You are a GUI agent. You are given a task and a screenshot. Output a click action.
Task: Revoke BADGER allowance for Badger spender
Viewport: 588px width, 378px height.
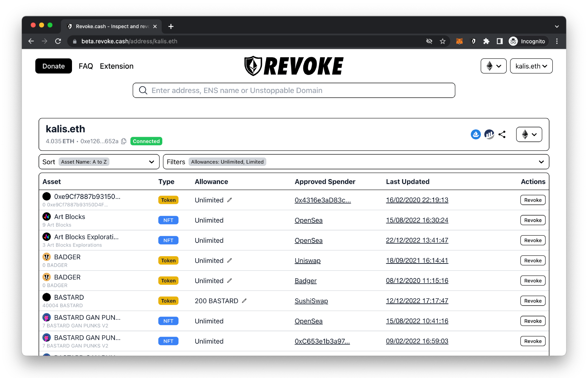[x=533, y=280]
